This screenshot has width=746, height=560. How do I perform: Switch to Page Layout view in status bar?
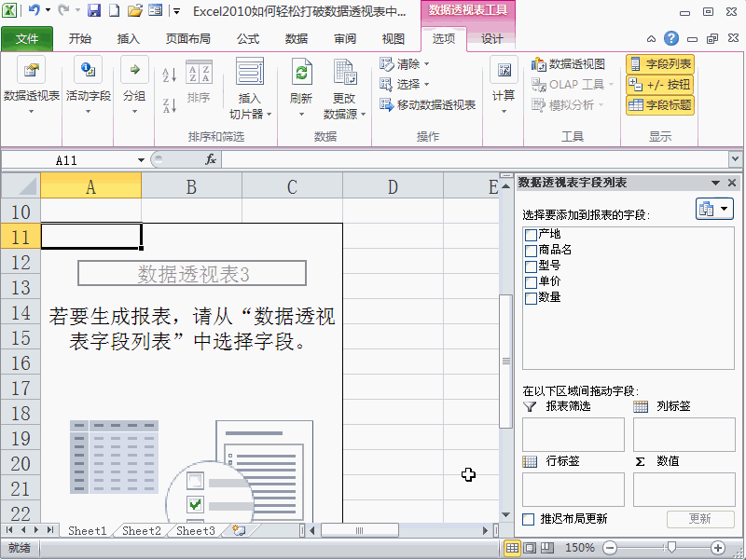tap(530, 548)
